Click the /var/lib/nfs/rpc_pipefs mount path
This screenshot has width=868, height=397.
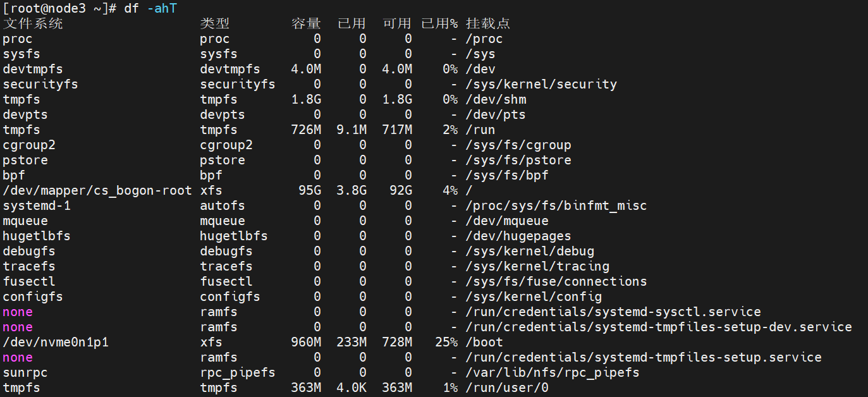pyautogui.click(x=552, y=372)
